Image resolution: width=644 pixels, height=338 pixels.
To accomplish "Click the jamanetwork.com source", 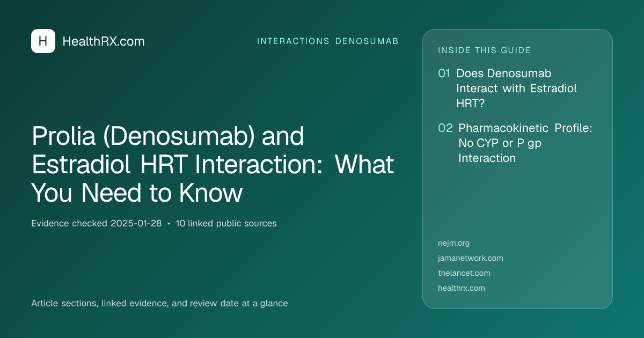I will coord(471,258).
